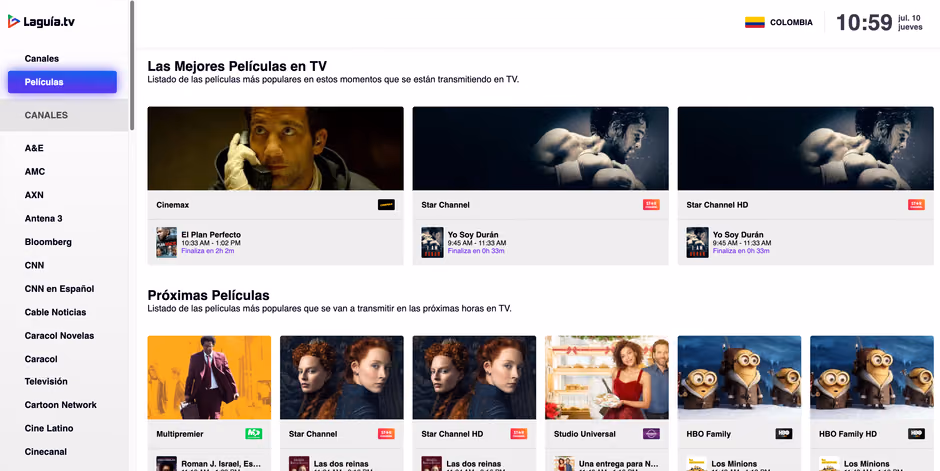Click Yo Soy Durán poster under Star Channel
This screenshot has width=940, height=471.
432,242
